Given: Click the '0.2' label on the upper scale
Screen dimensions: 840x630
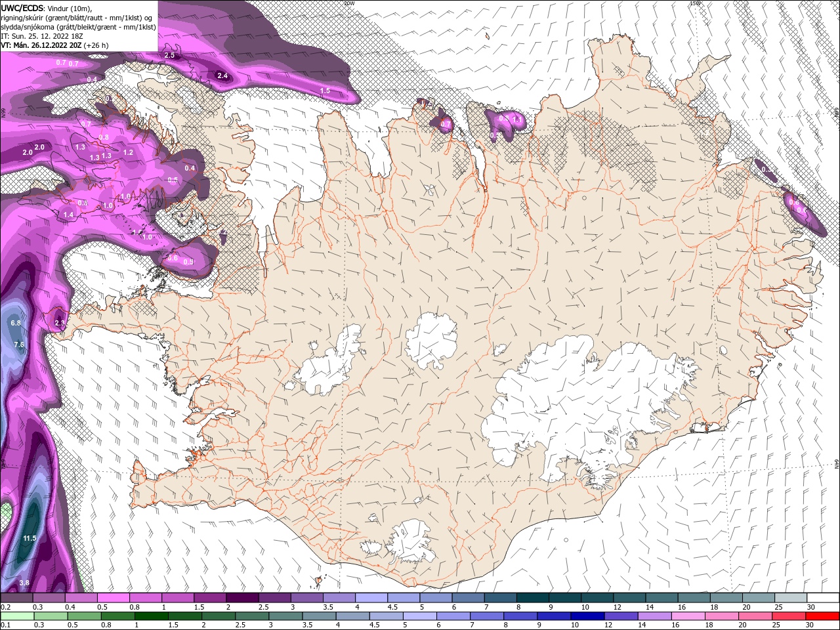Looking at the screenshot, I should (x=5, y=607).
